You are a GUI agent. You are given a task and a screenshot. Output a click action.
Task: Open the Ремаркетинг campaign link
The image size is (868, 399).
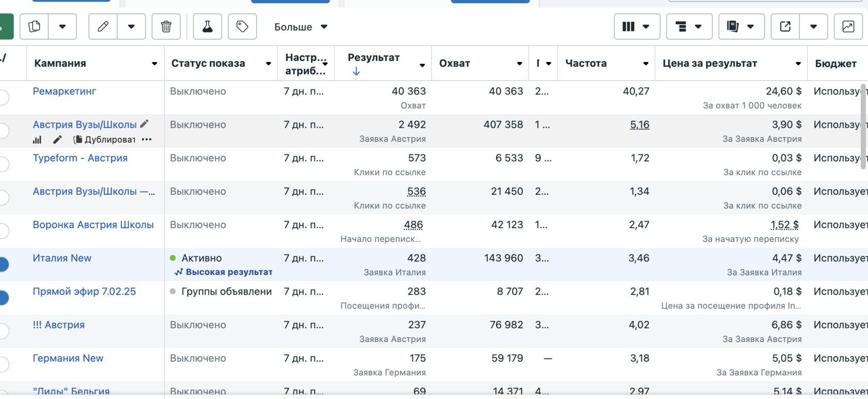65,91
